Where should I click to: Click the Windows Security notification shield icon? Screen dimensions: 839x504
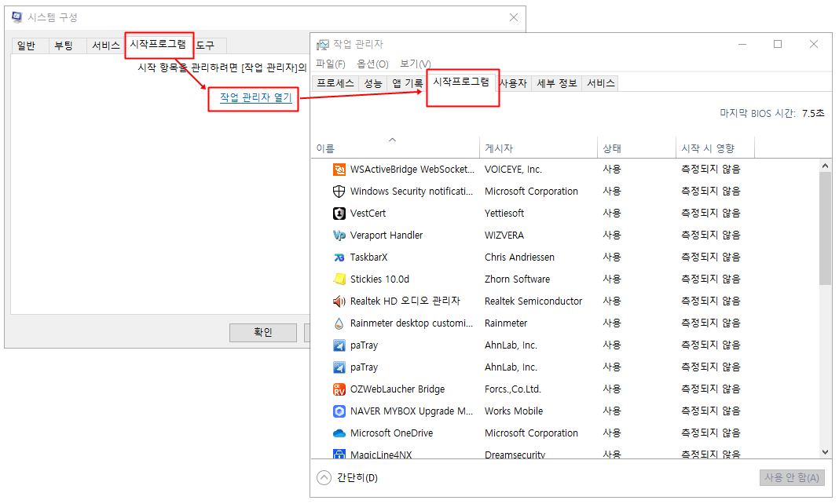click(339, 192)
